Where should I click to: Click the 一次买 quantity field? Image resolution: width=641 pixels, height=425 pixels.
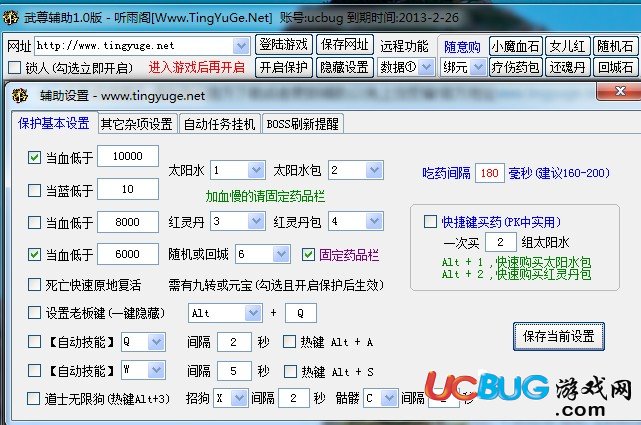(x=500, y=242)
